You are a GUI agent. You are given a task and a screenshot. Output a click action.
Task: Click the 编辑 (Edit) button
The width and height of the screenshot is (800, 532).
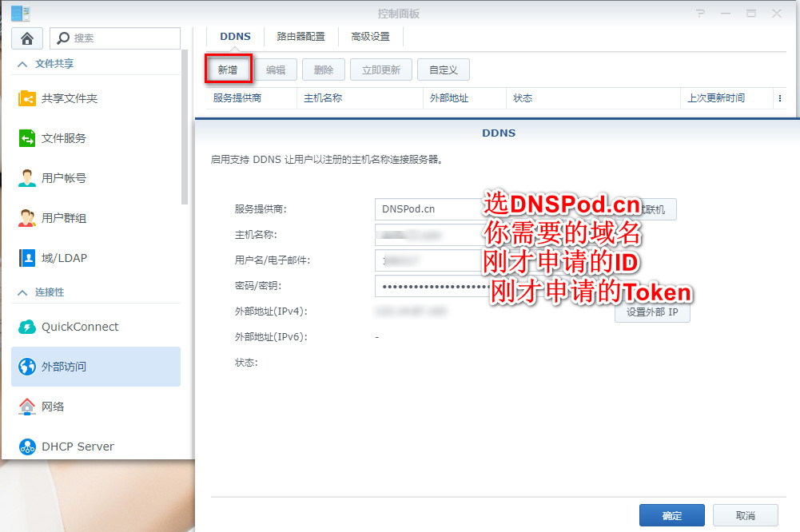276,69
